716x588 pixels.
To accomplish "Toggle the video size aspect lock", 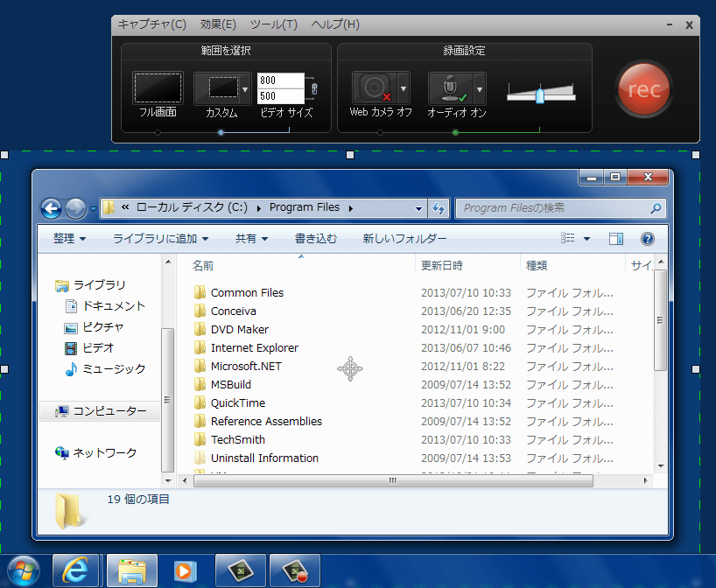I will [x=314, y=88].
